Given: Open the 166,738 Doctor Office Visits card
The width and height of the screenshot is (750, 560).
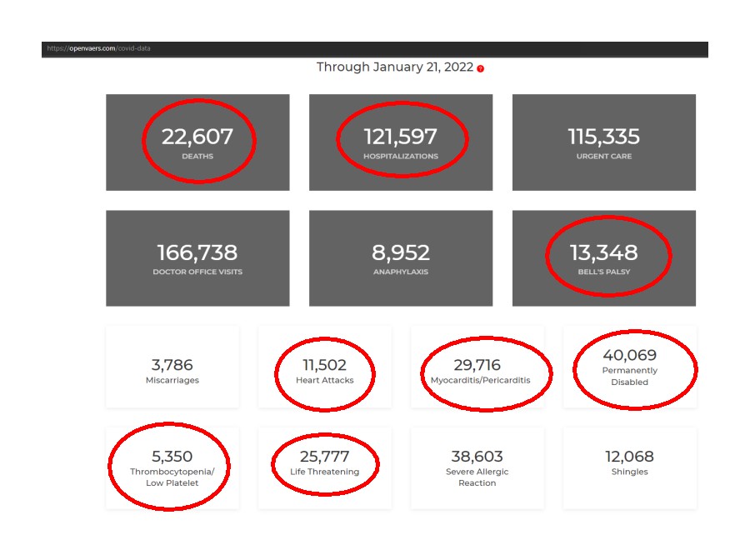Looking at the screenshot, I should tap(197, 258).
